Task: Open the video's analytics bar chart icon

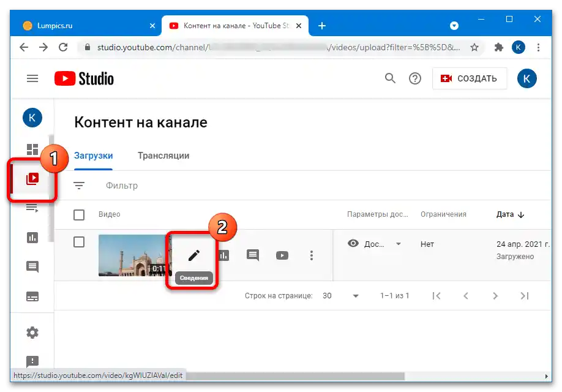Action: click(x=223, y=255)
